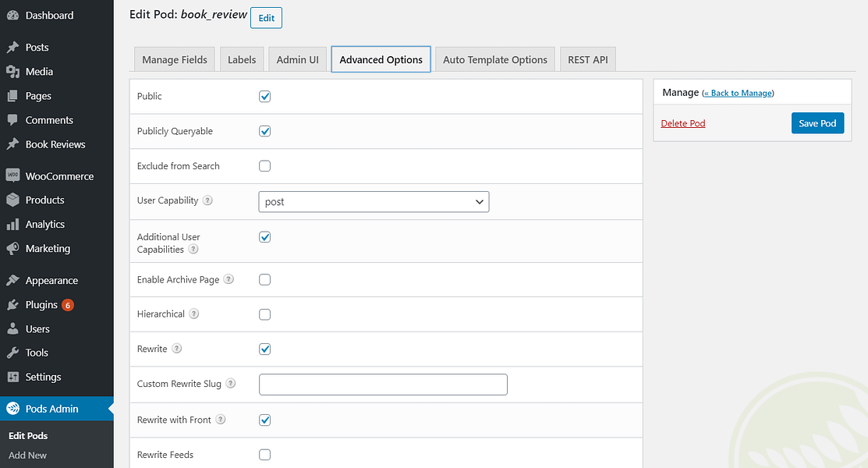
Task: Click inside the Custom Rewrite Slug field
Action: tap(382, 384)
